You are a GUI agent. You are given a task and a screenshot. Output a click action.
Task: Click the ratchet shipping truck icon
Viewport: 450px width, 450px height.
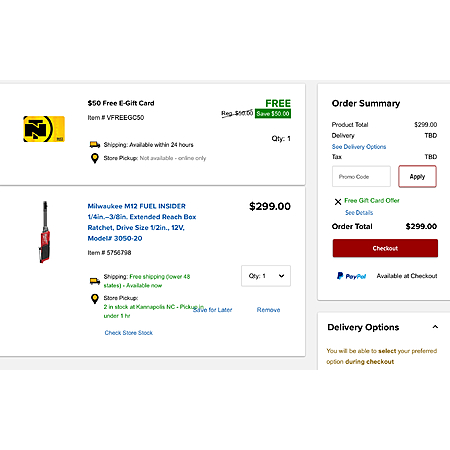coord(95,281)
